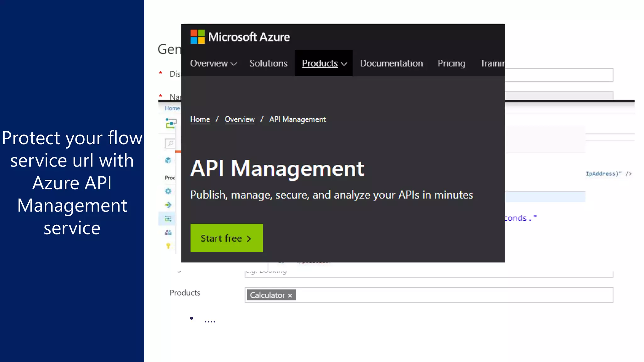Click the Microsoft Azure four-color logo
The height and width of the screenshot is (362, 644).
click(197, 37)
